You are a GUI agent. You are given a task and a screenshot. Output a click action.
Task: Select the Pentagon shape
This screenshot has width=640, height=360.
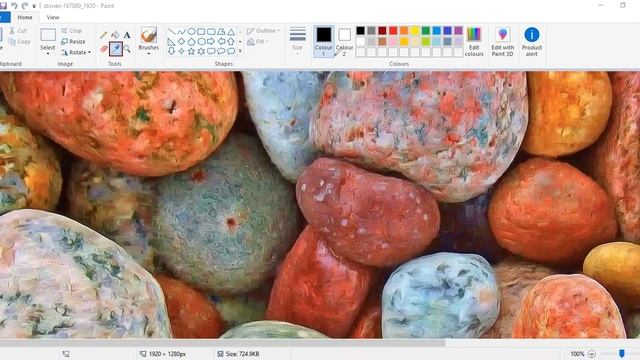coord(191,42)
